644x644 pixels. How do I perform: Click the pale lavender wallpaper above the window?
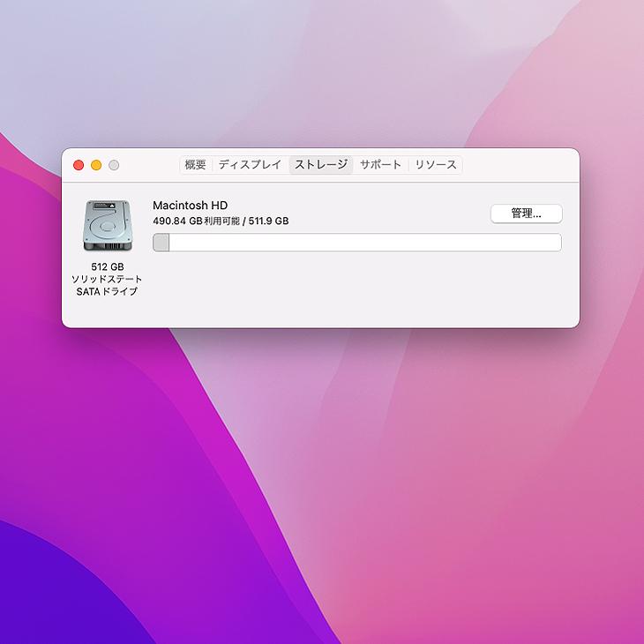tap(265, 71)
